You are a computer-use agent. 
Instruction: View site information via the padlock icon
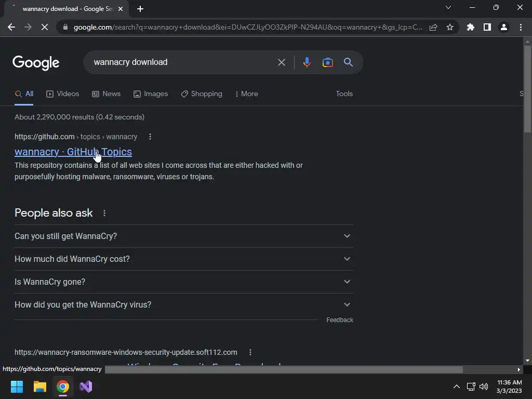[65, 27]
